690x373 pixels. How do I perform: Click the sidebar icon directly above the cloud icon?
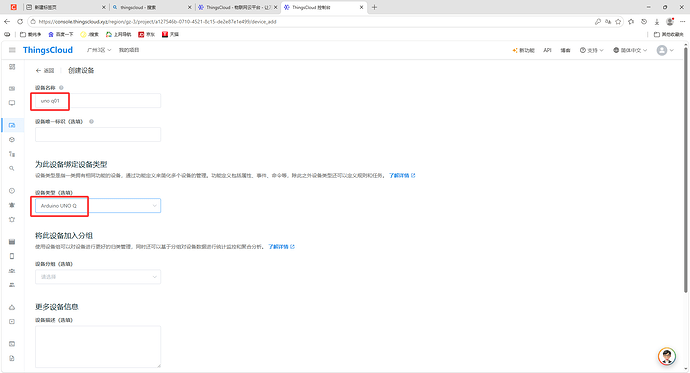[12, 285]
